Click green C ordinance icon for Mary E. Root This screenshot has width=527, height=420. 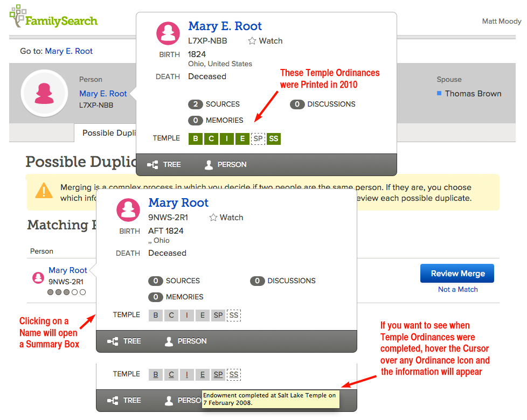coord(211,139)
